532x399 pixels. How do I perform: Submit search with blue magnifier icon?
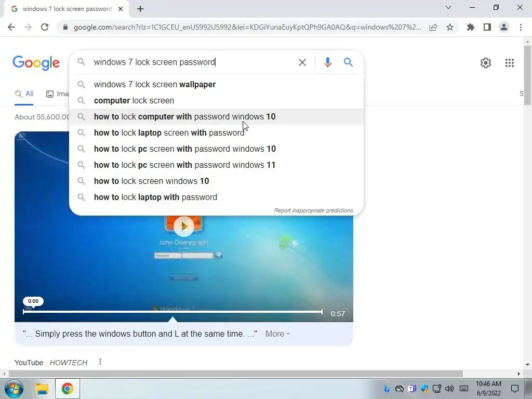coord(348,62)
